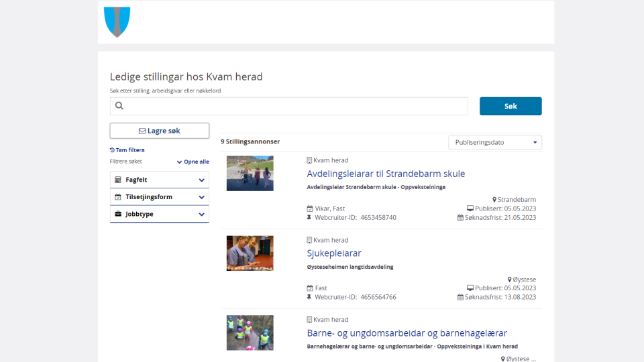Click pushpin icon beside Webcruiter-ID 4653458740

[x=309, y=217]
